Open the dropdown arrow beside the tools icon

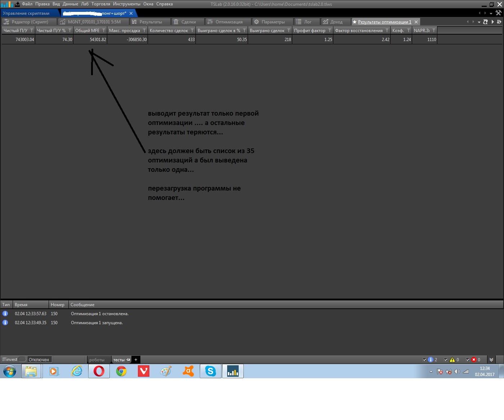(491, 13)
